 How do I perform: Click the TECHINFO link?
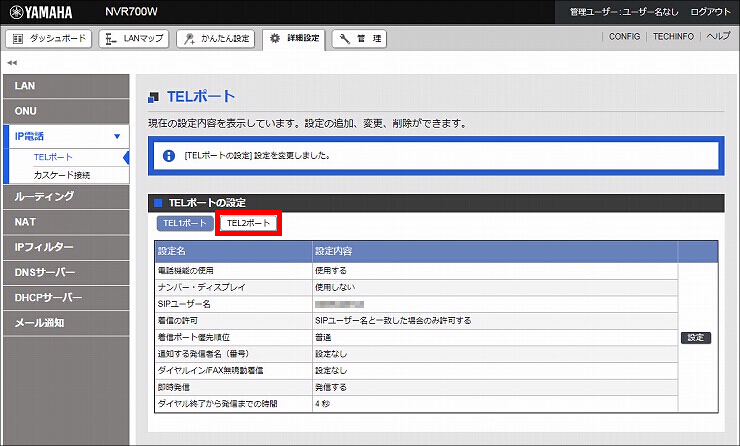point(673,36)
